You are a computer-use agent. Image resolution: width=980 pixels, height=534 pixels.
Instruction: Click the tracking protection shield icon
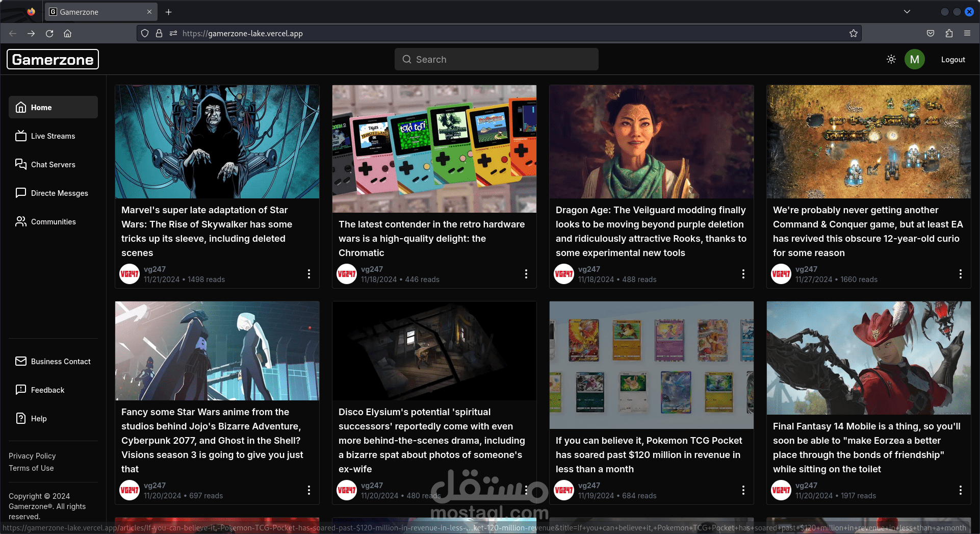tap(145, 33)
